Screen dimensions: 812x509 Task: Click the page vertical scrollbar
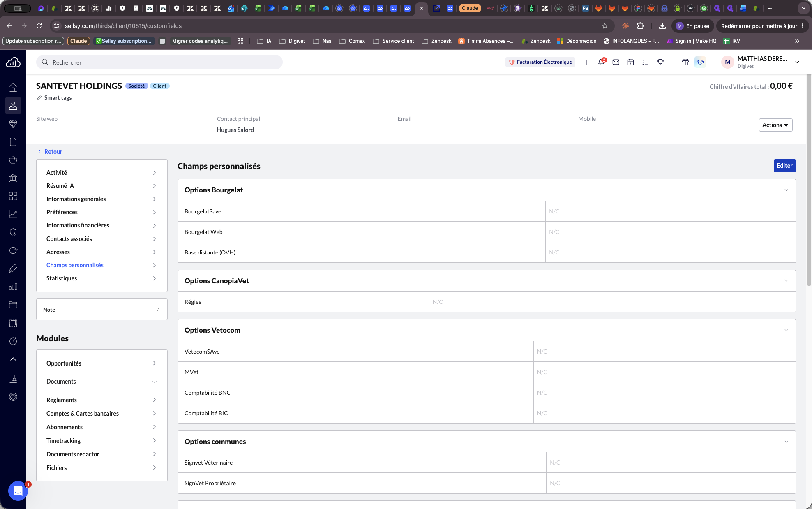click(x=809, y=180)
